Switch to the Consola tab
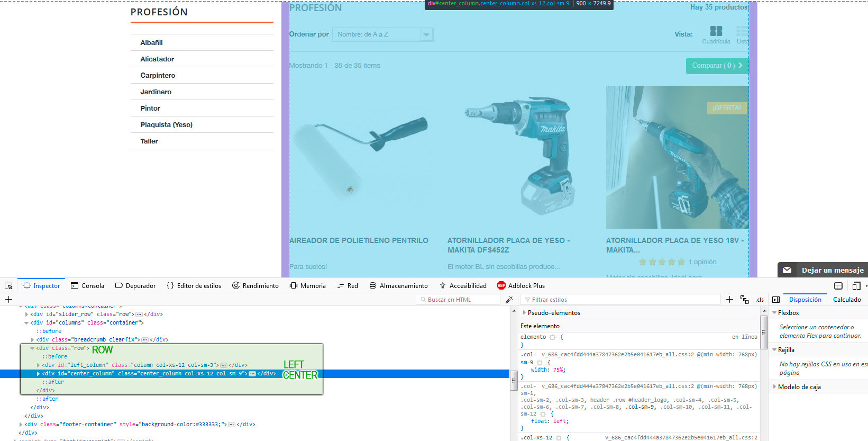 click(x=87, y=286)
